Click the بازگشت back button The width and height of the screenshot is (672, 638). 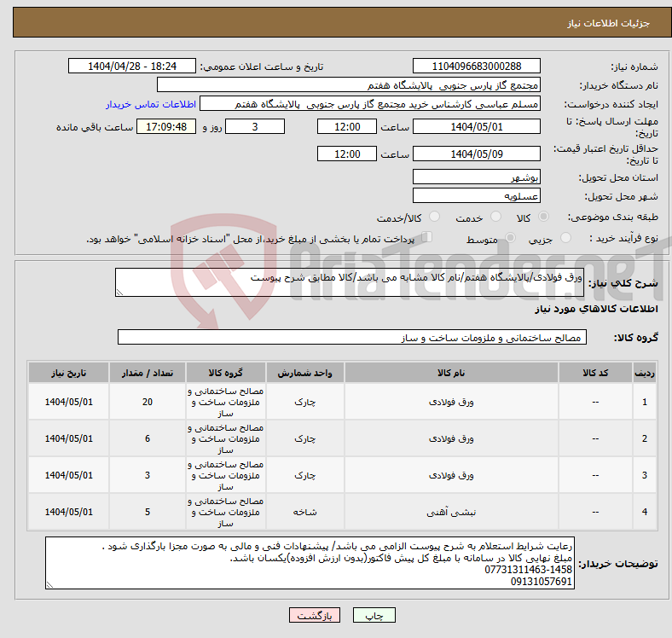point(315,615)
